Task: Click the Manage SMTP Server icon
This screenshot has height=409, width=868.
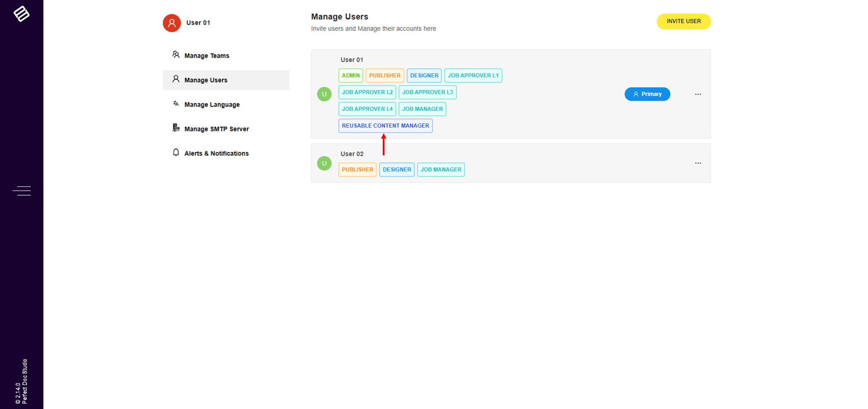Action: (176, 128)
